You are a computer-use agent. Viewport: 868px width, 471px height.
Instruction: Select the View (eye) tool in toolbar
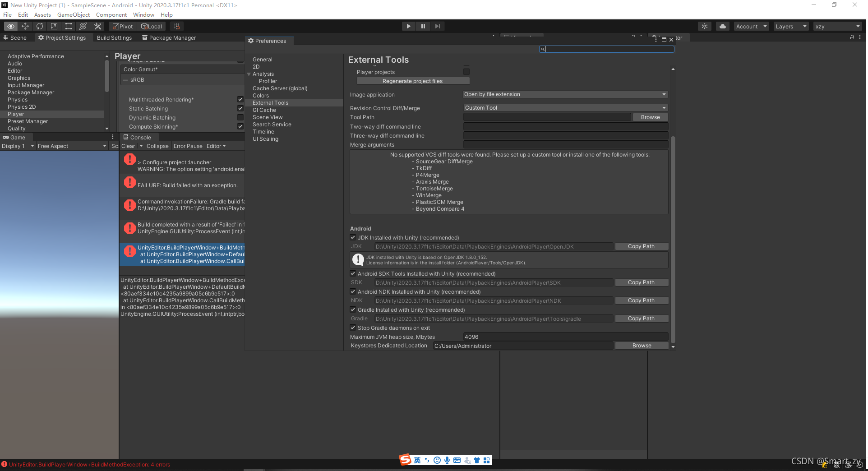(11, 26)
